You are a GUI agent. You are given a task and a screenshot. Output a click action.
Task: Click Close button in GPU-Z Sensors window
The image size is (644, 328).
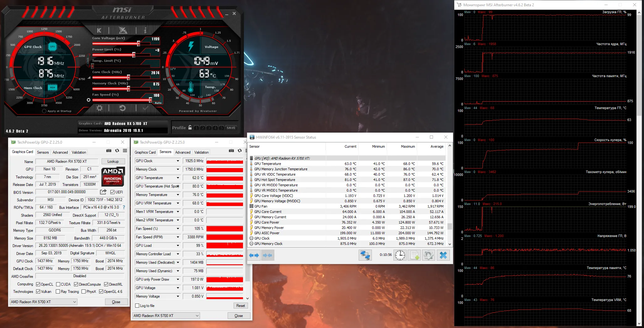tap(239, 316)
